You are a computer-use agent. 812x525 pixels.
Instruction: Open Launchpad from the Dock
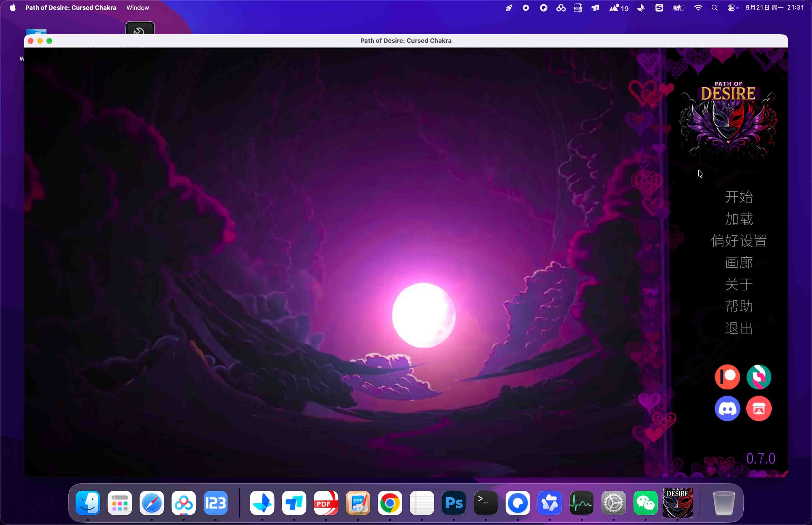(120, 503)
